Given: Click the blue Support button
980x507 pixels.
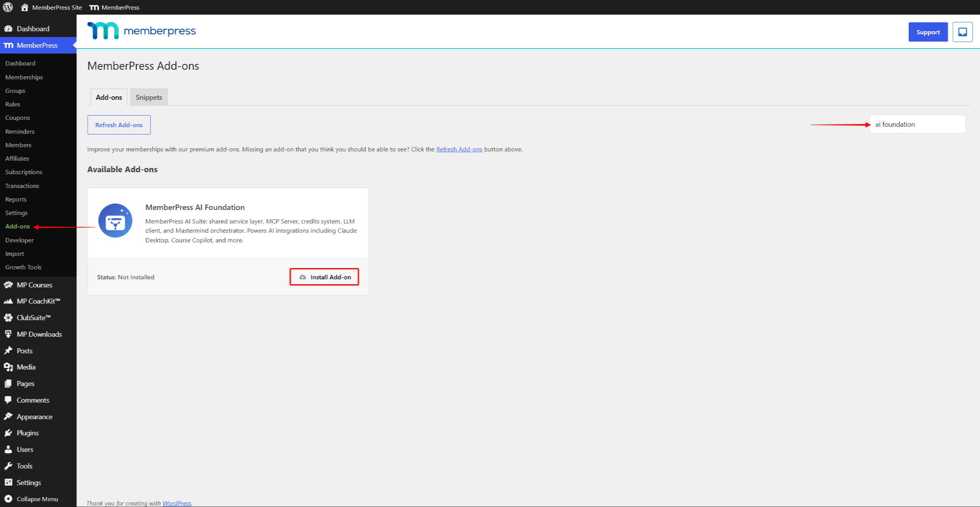Looking at the screenshot, I should (928, 32).
